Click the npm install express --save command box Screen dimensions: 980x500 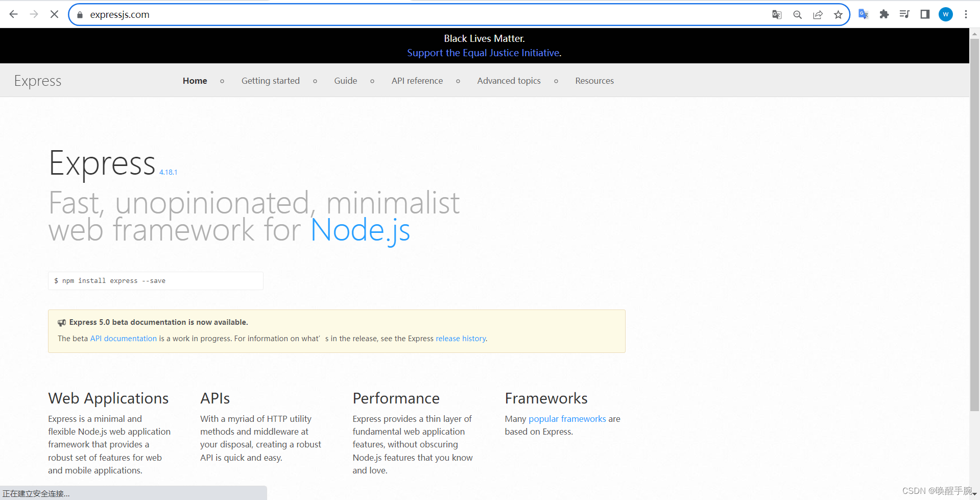point(156,281)
